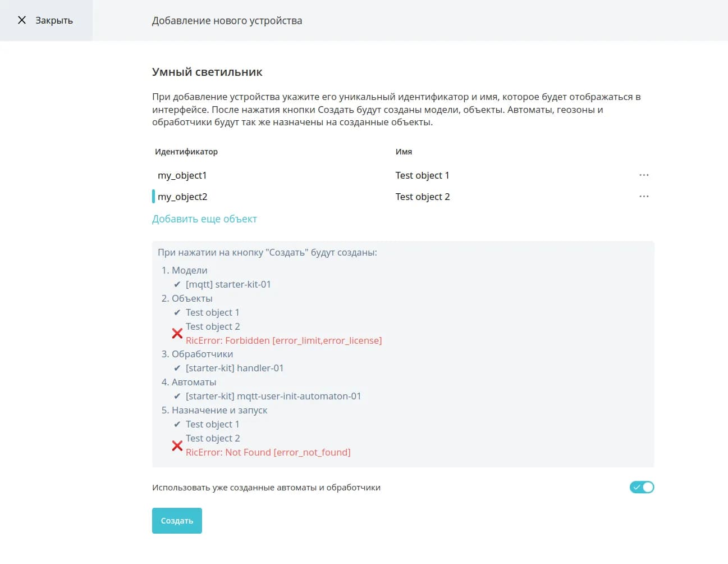Open three-dots menu for my_object2 row
The image size is (728, 564).
click(x=644, y=197)
